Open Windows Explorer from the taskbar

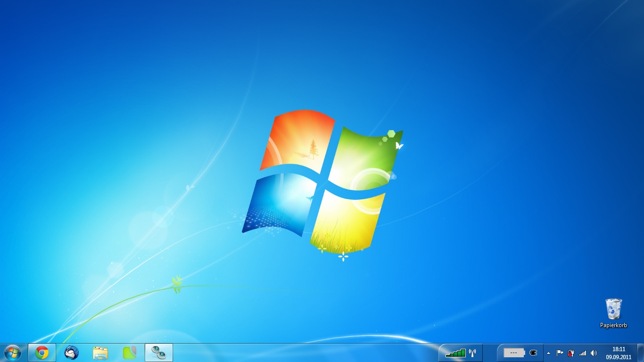tap(100, 353)
